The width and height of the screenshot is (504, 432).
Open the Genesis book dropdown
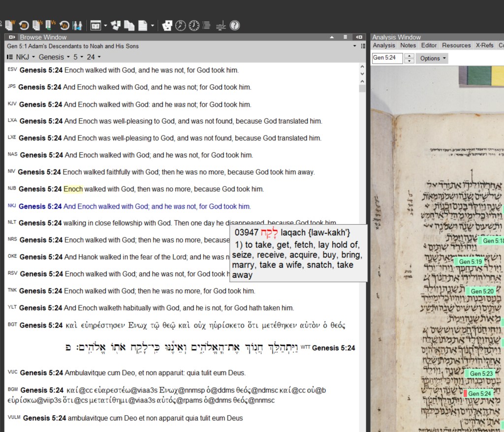[54, 57]
